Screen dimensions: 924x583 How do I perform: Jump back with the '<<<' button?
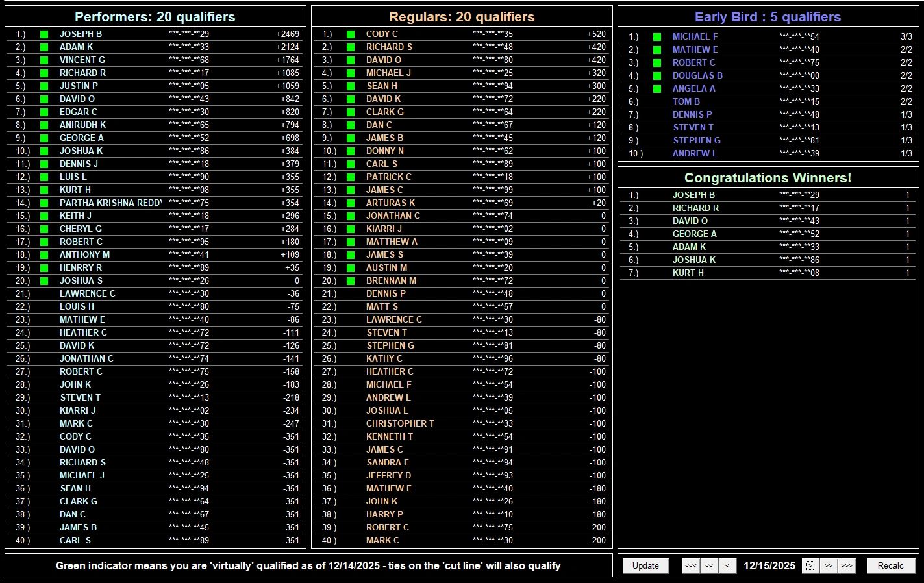[691, 565]
